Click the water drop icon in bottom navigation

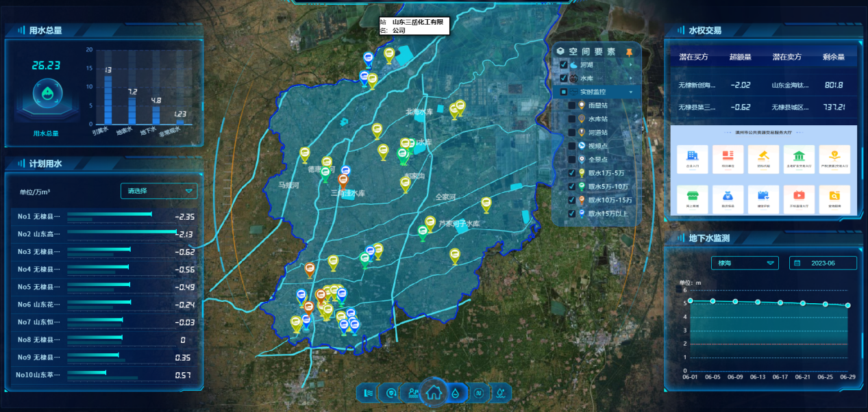[x=457, y=393]
